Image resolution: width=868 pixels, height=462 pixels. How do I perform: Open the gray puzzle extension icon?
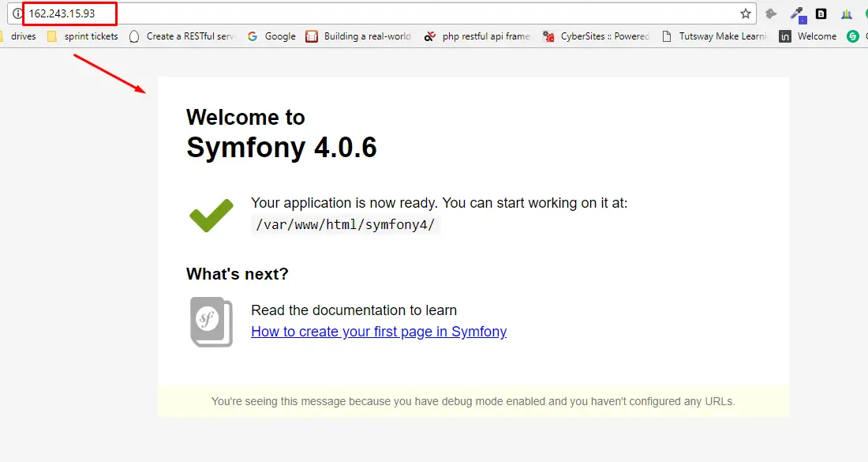[x=771, y=14]
